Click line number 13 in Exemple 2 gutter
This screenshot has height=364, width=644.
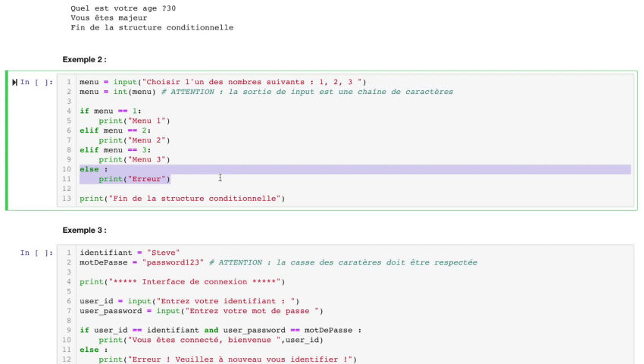pyautogui.click(x=68, y=199)
